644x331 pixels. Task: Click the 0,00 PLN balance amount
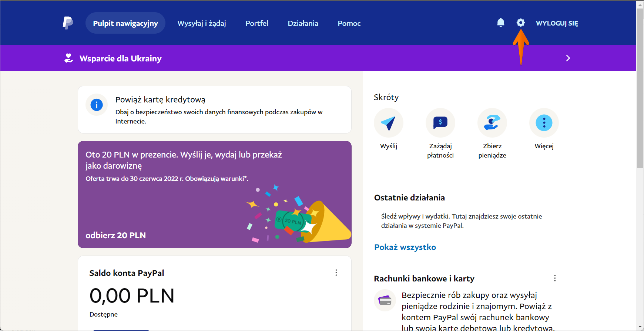pyautogui.click(x=132, y=295)
